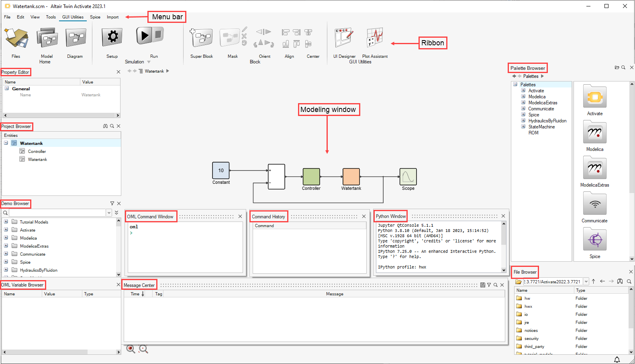
Task: Open the hwx folder in File Browser
Action: [x=528, y=306]
